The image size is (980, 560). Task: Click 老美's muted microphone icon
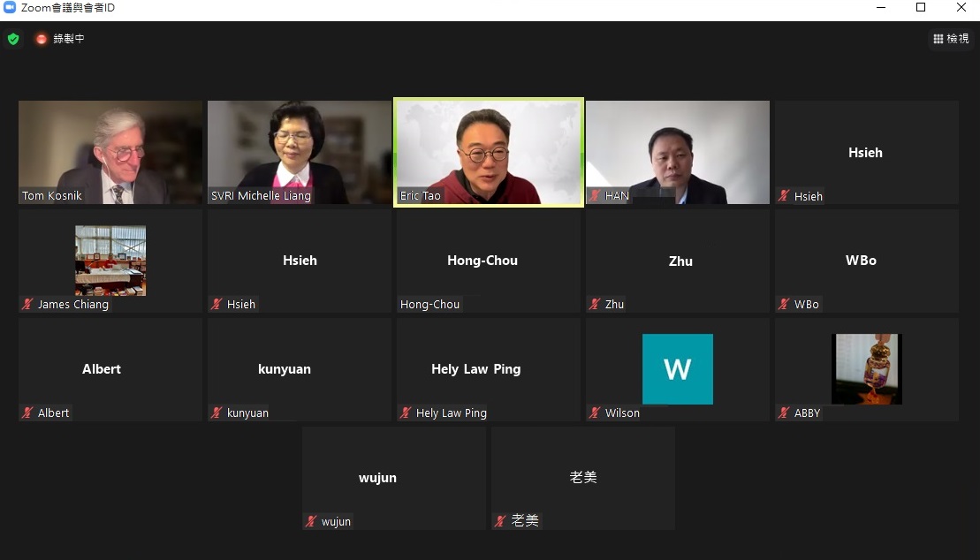point(500,520)
